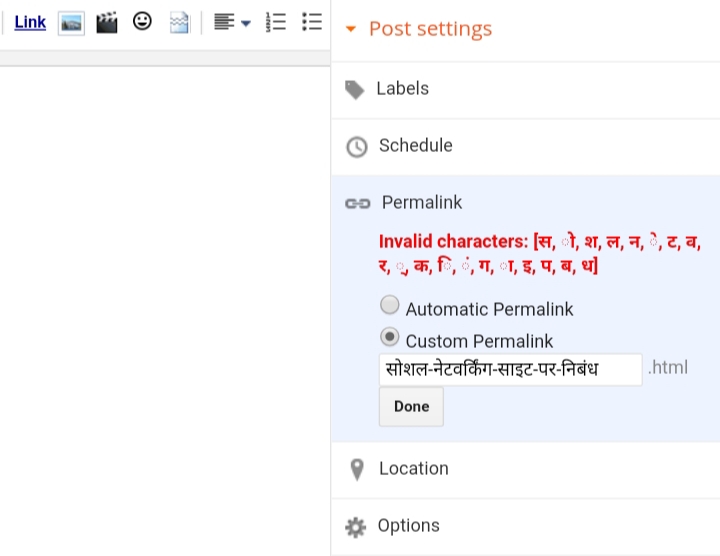Click the Schedule clock icon
The width and height of the screenshot is (720, 556).
click(x=357, y=147)
